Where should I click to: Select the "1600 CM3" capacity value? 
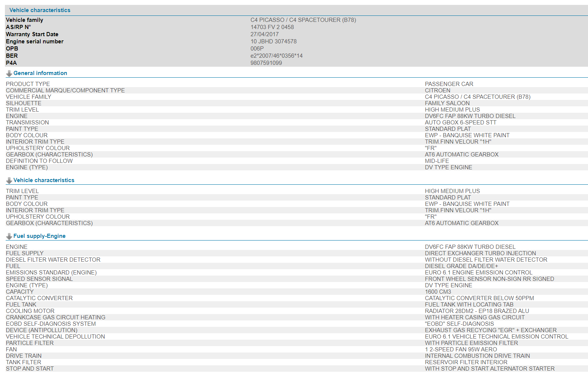438,292
